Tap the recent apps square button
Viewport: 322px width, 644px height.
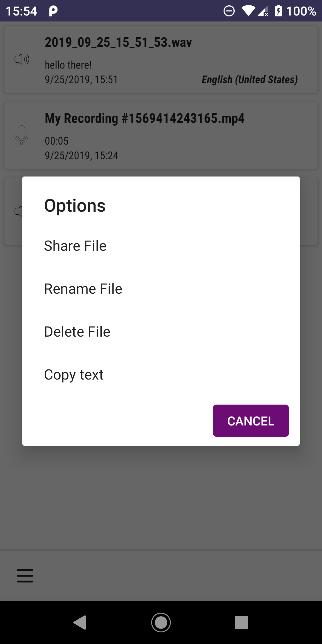click(x=241, y=623)
